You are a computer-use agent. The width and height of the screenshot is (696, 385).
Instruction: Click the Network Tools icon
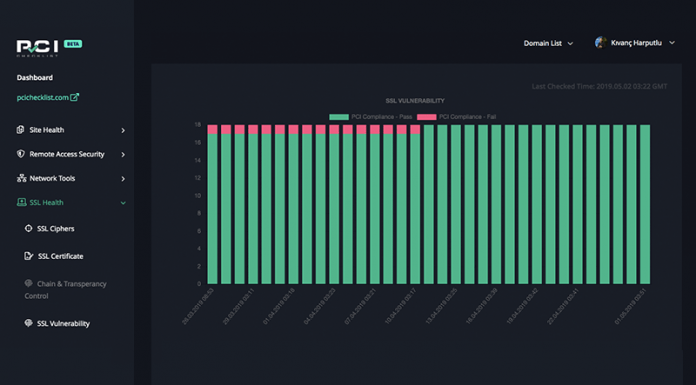click(21, 178)
